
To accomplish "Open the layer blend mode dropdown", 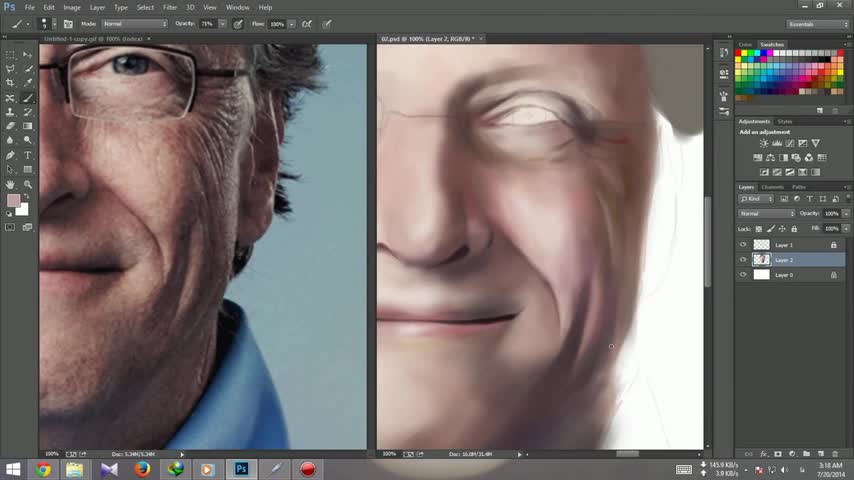I will click(767, 214).
